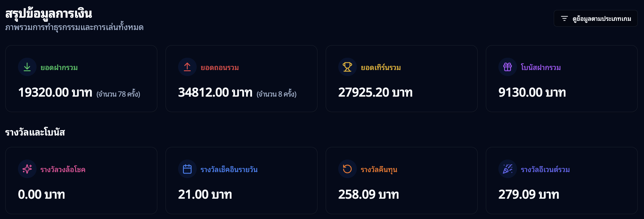The height and width of the screenshot is (219, 644).
Task: Click the red withdrawal arrow icon
Action: (x=187, y=67)
